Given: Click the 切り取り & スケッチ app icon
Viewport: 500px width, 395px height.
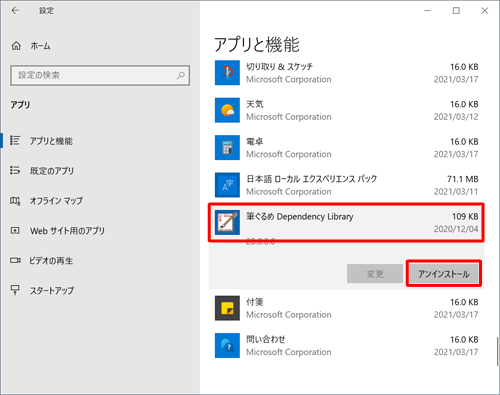Looking at the screenshot, I should [x=227, y=73].
